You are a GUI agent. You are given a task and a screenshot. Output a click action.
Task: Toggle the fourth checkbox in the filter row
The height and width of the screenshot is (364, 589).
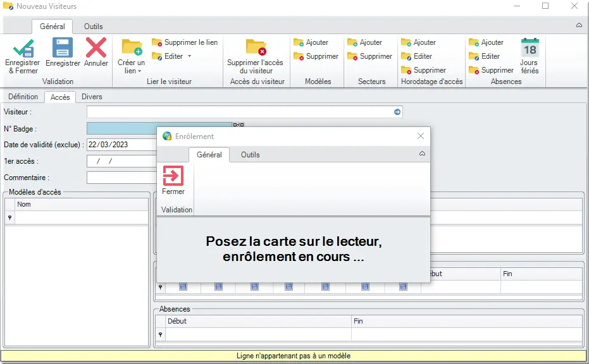click(289, 287)
